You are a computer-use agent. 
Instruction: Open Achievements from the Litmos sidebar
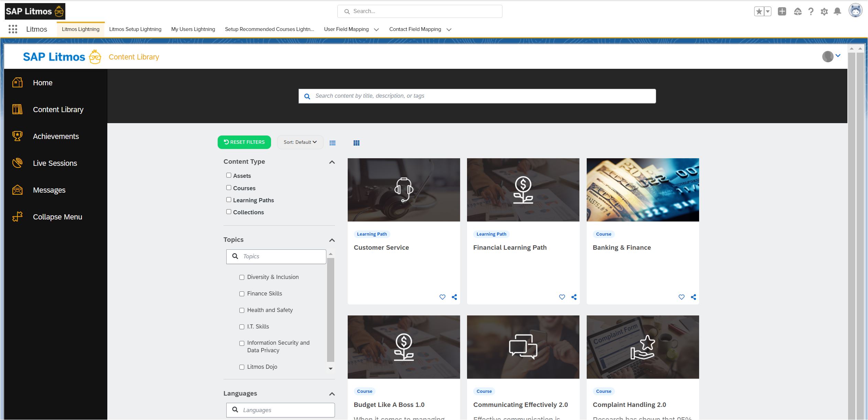pos(55,136)
